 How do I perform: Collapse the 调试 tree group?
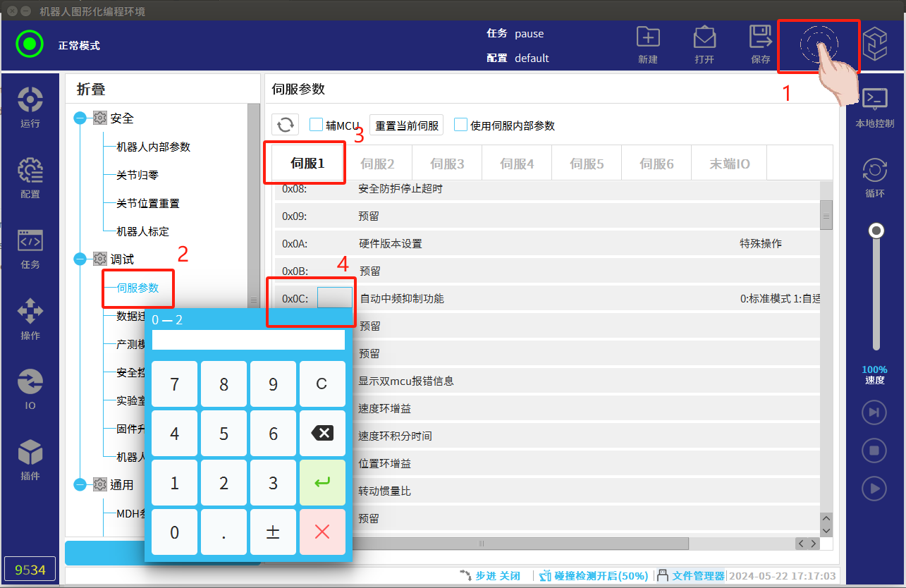pos(80,259)
